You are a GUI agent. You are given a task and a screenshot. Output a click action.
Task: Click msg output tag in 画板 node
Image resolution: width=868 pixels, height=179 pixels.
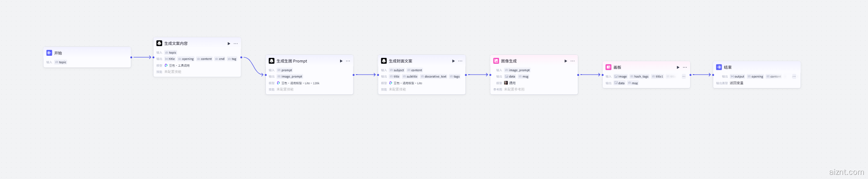pyautogui.click(x=633, y=83)
